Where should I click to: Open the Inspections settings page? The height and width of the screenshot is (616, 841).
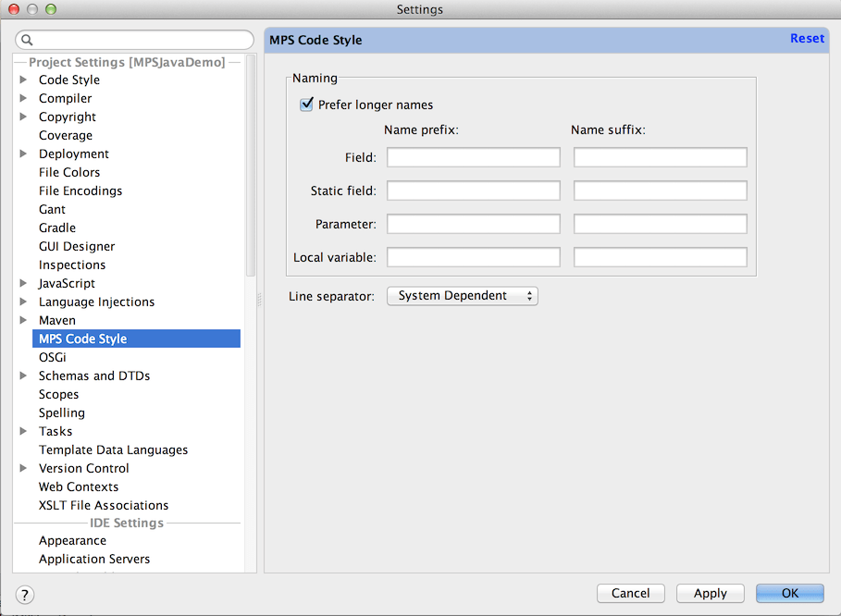[x=71, y=265]
